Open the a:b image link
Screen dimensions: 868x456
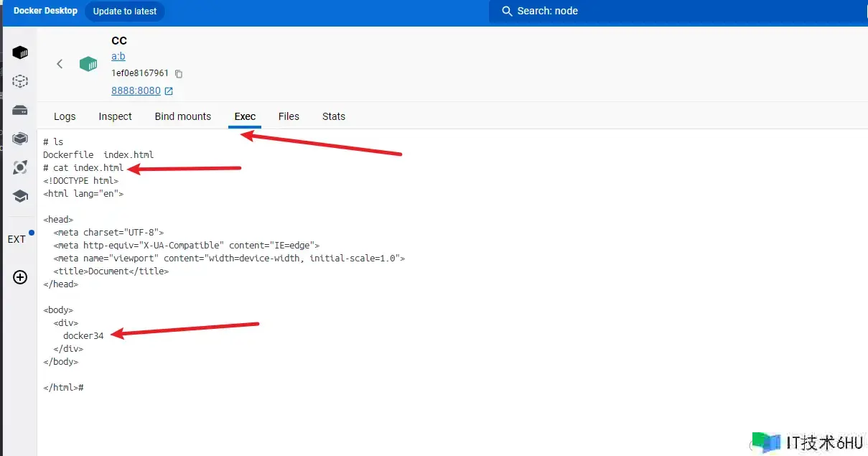[x=118, y=57]
